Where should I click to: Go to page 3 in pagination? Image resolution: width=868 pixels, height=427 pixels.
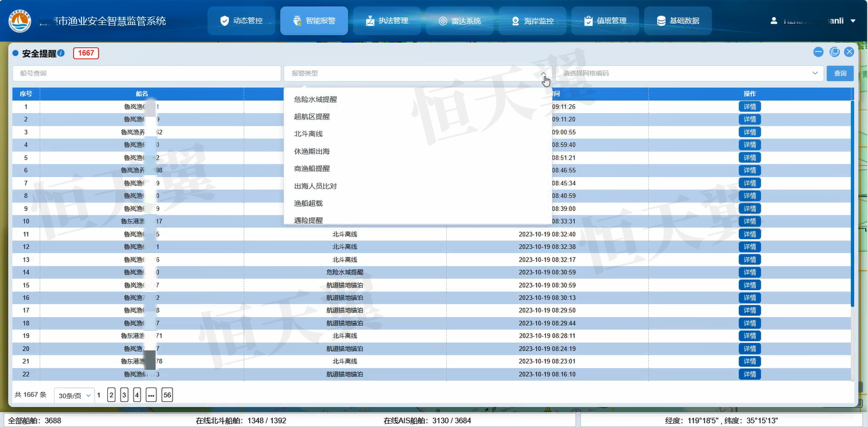point(124,394)
